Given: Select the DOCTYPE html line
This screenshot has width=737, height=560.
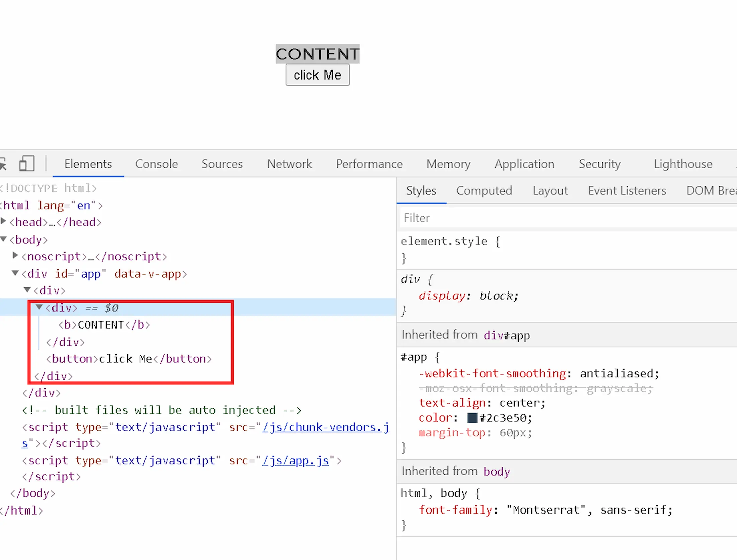Looking at the screenshot, I should point(48,188).
